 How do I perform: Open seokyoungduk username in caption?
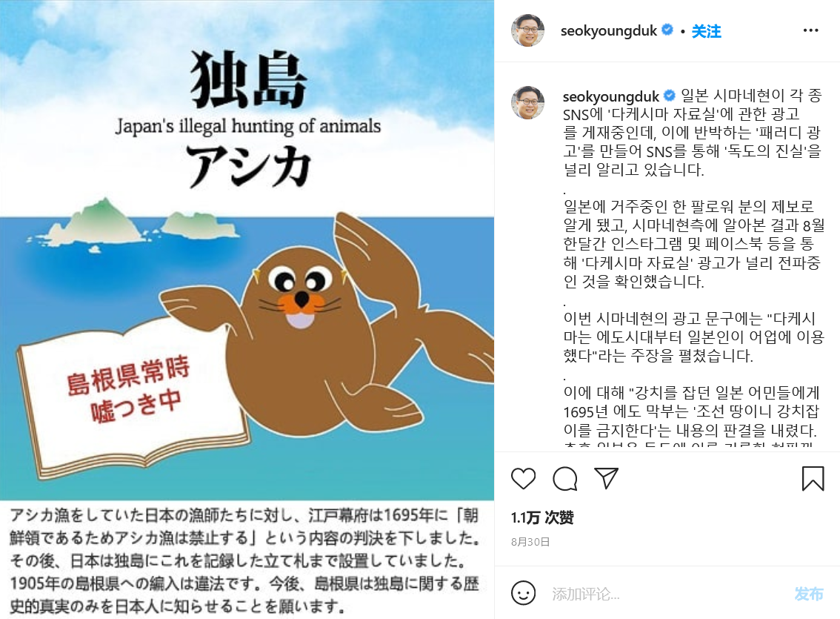pos(610,96)
